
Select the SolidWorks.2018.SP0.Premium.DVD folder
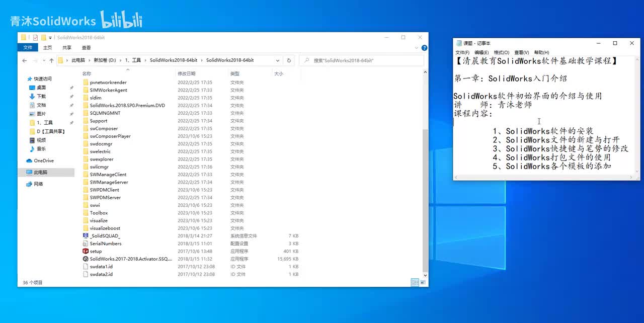tap(127, 106)
